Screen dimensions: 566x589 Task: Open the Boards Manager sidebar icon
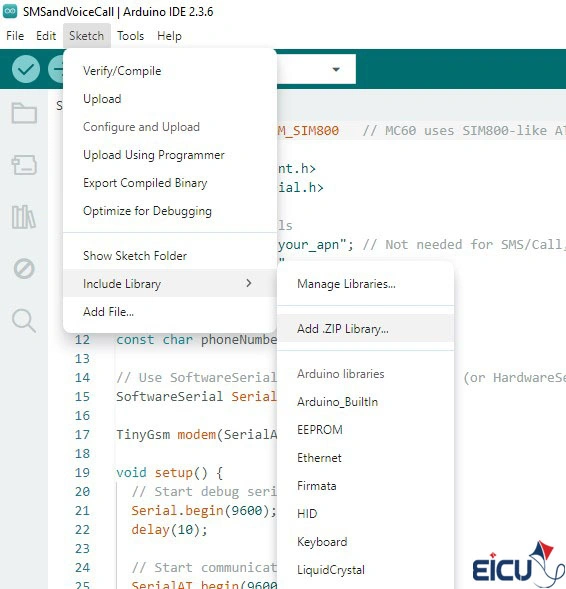pyautogui.click(x=24, y=165)
